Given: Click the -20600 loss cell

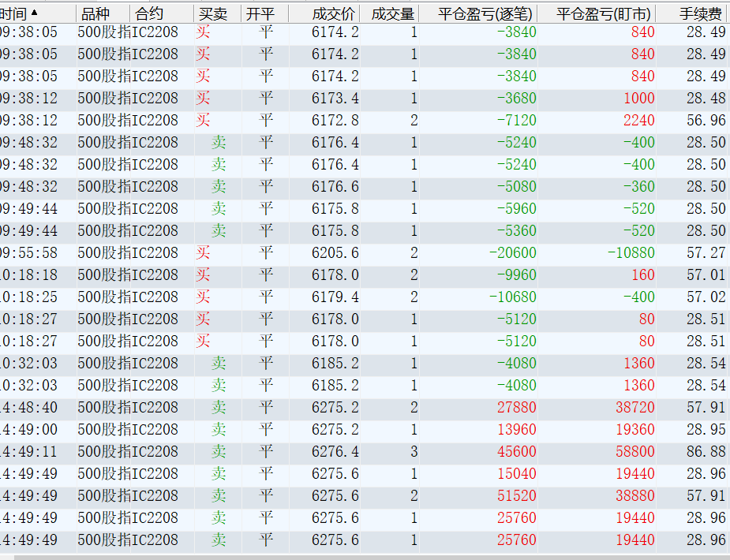Looking at the screenshot, I should pyautogui.click(x=512, y=253).
